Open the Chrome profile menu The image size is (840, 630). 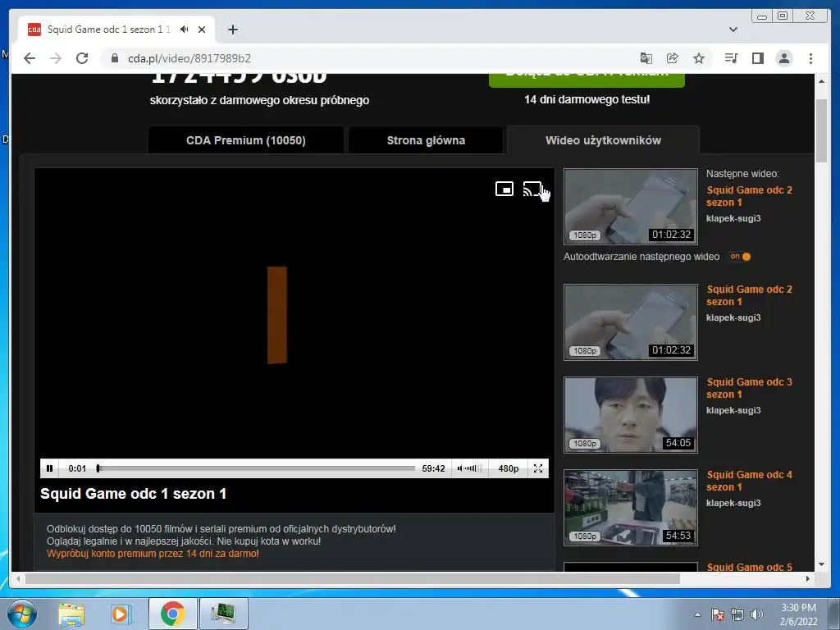point(783,58)
